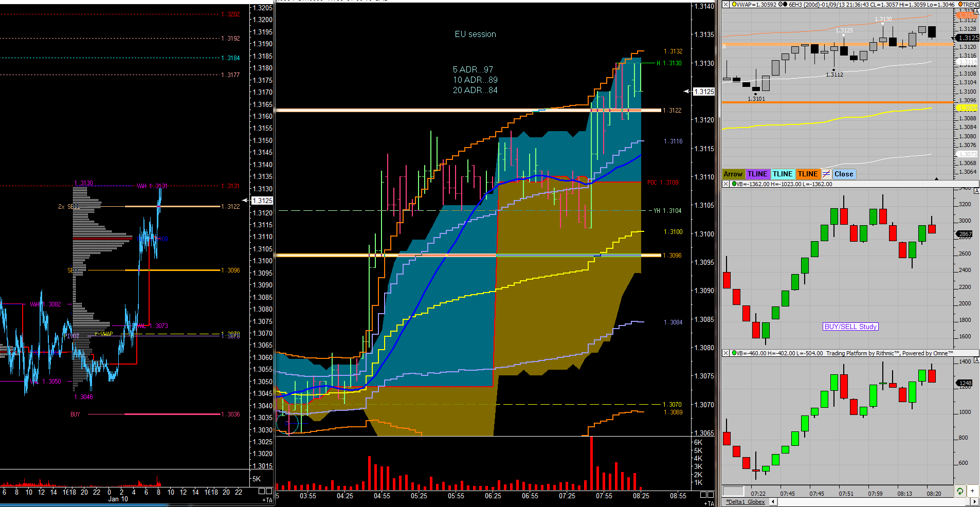Click the plus button beside the refresh icon

tap(973, 491)
